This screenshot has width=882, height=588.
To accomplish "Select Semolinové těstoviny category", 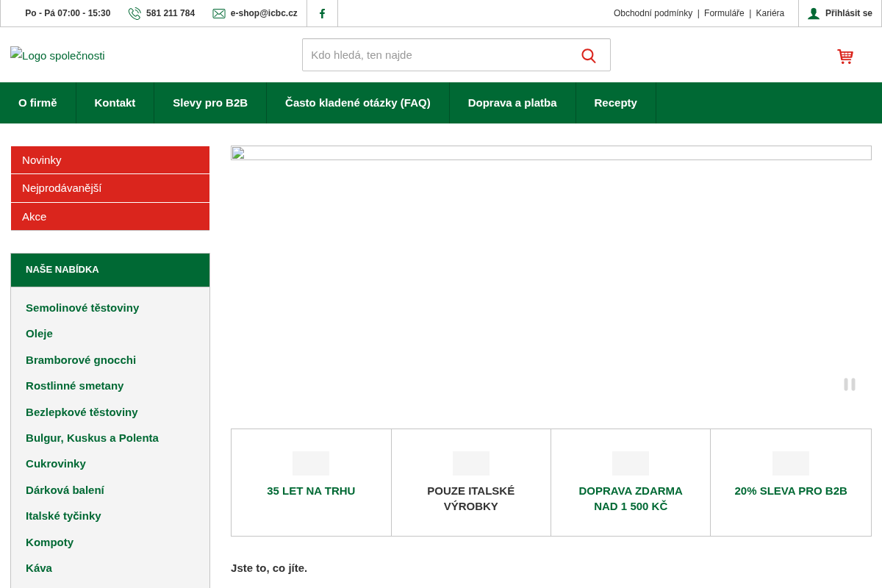I will click(x=82, y=308).
